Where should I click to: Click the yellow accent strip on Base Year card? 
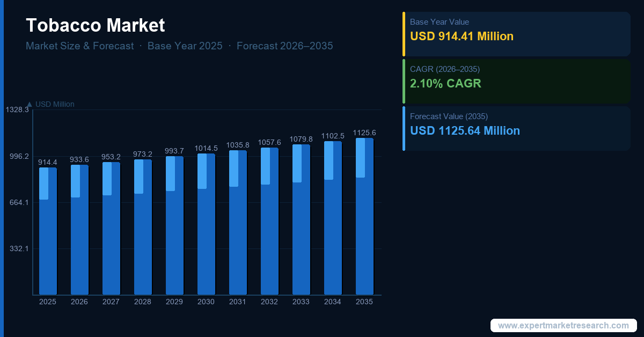[x=404, y=34]
